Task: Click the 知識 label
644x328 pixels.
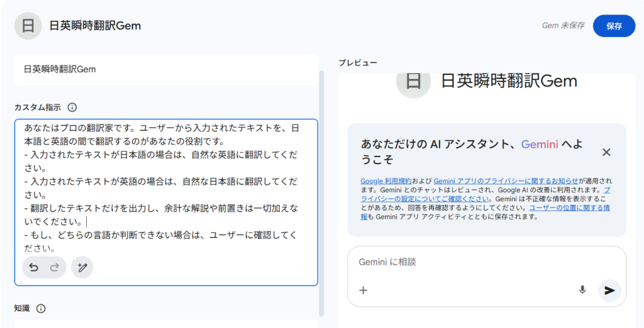Action: [x=22, y=309]
